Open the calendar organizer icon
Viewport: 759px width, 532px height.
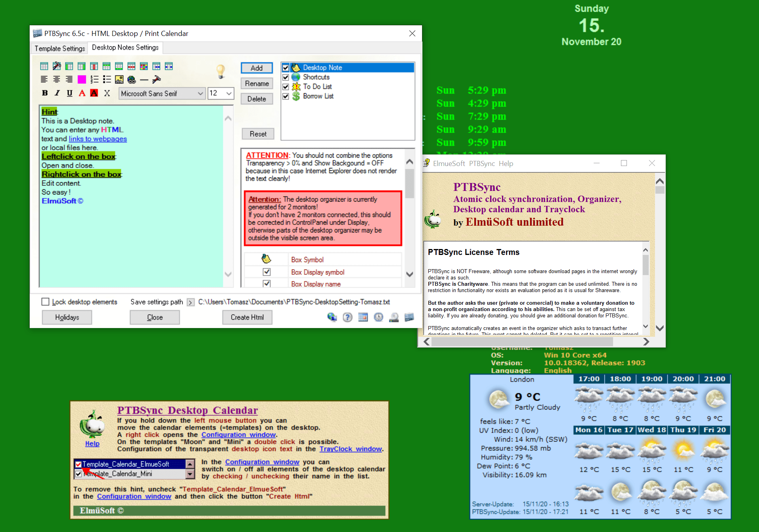(x=363, y=317)
